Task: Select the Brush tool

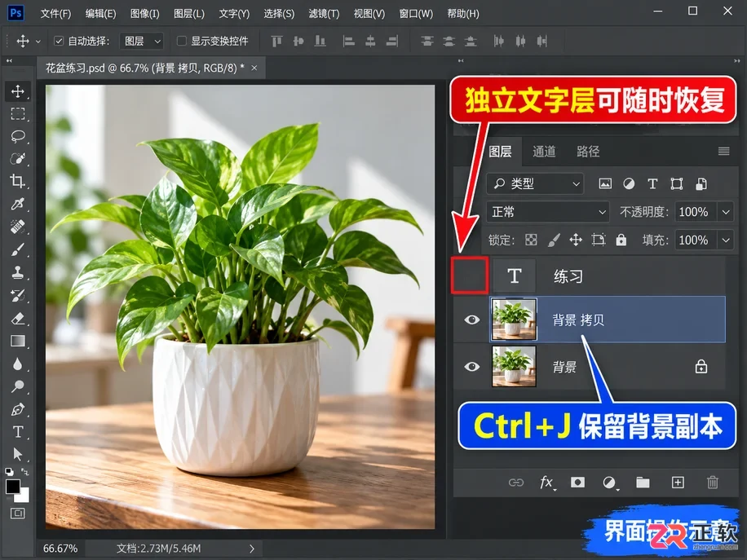Action: pyautogui.click(x=18, y=249)
